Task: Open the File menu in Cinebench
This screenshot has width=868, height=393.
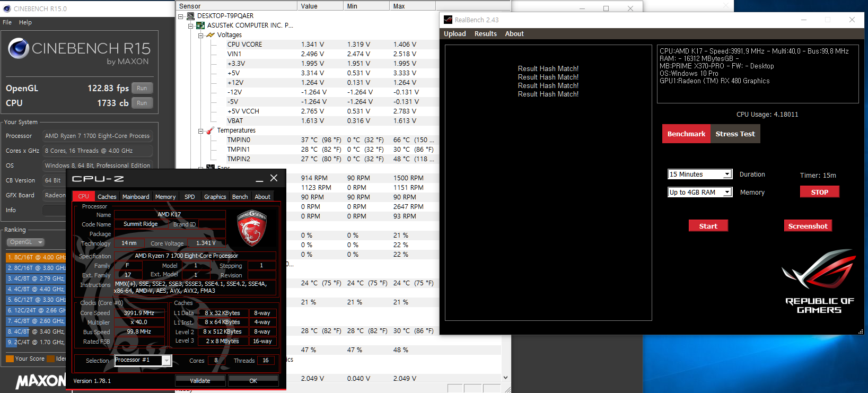Action: click(x=7, y=22)
